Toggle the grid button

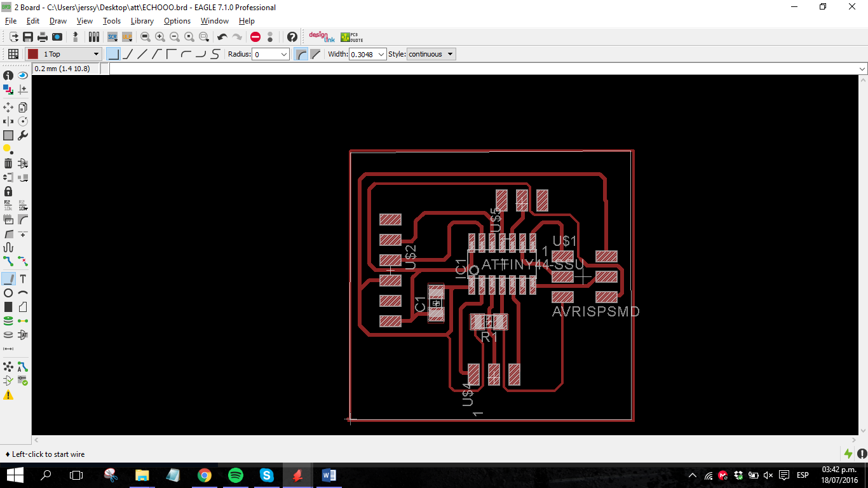pos(13,54)
